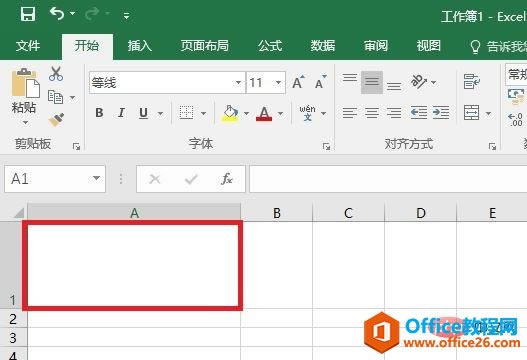Click the formula bar input
527x360 pixels.
[388, 179]
